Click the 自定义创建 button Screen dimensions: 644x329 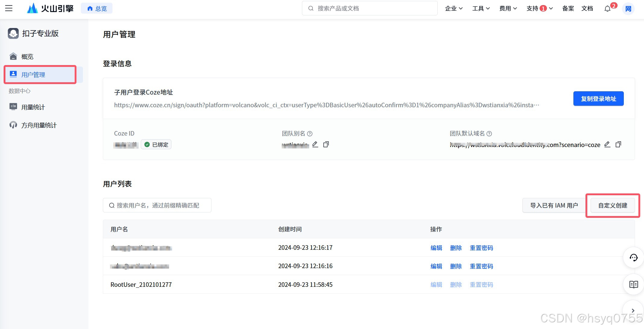(x=612, y=205)
